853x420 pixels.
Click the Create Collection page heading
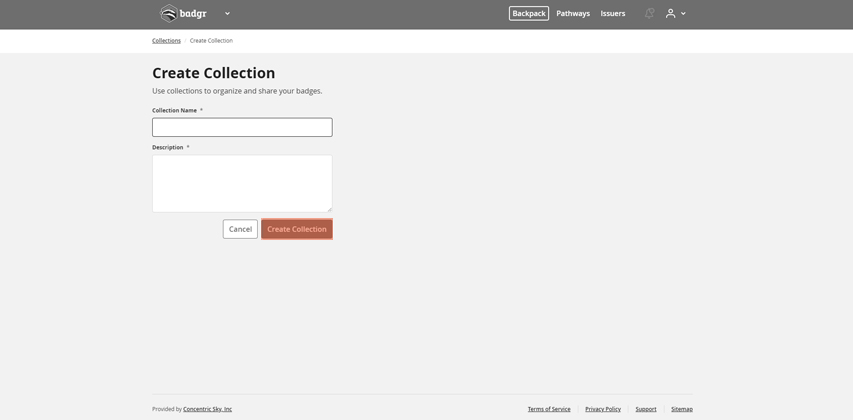pyautogui.click(x=214, y=73)
